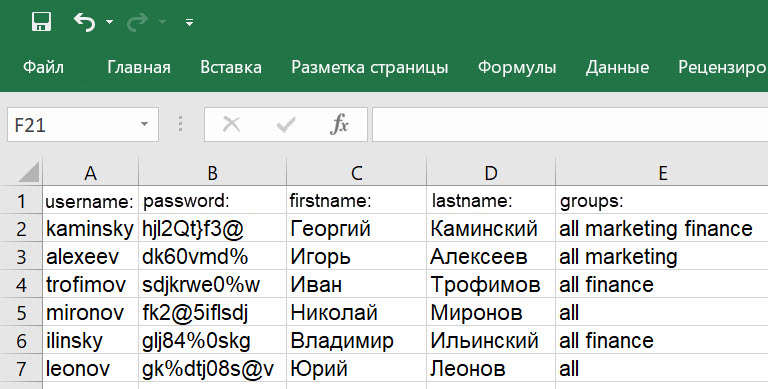Click cell containing 'leonov'
This screenshot has width=768, height=389.
[x=90, y=368]
